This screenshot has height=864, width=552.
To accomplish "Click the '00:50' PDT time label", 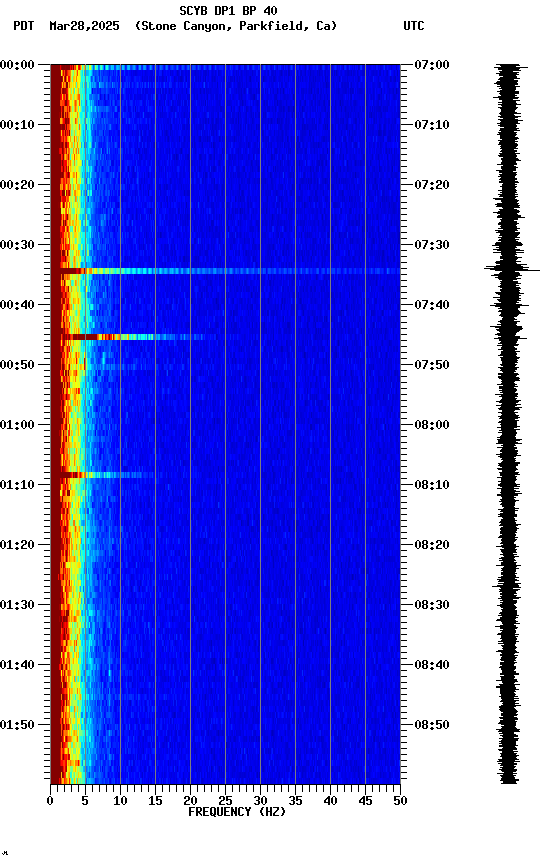I will click(17, 365).
